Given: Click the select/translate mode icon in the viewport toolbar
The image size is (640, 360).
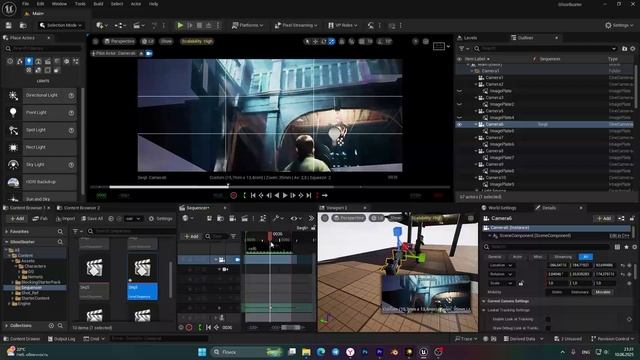Looking at the screenshot, I should [x=307, y=41].
